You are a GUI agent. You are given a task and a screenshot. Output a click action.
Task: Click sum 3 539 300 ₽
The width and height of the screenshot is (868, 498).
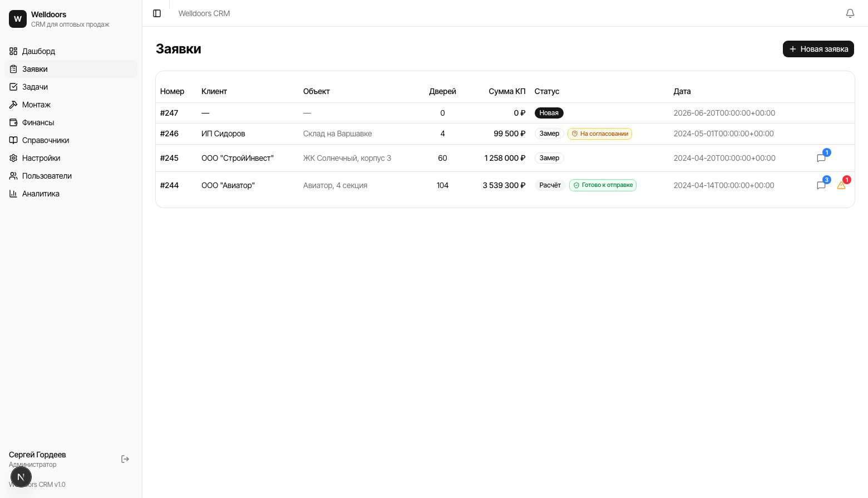coord(504,185)
